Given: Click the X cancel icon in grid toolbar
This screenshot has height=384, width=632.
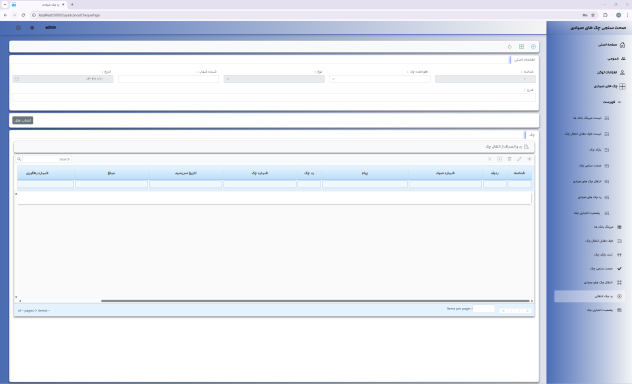Looking at the screenshot, I should [x=490, y=159].
